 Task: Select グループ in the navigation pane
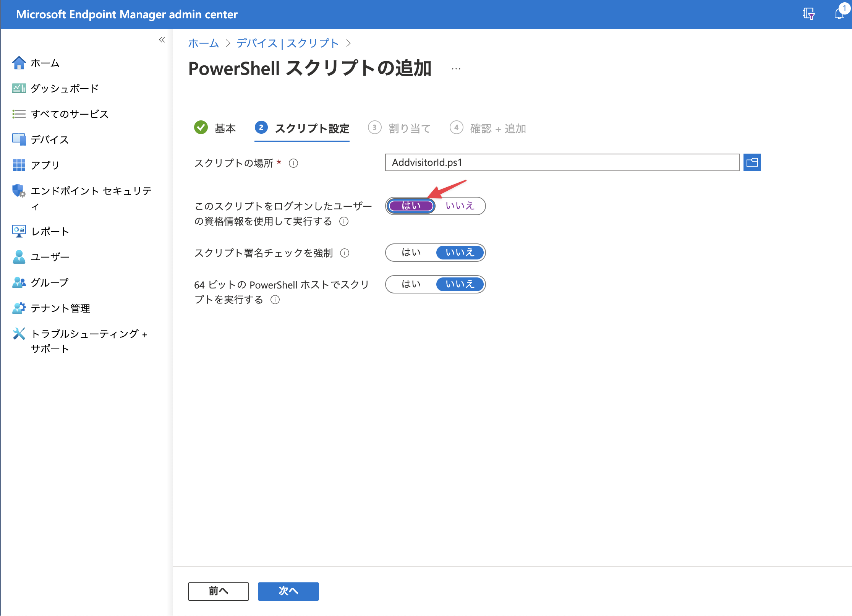[x=50, y=282]
